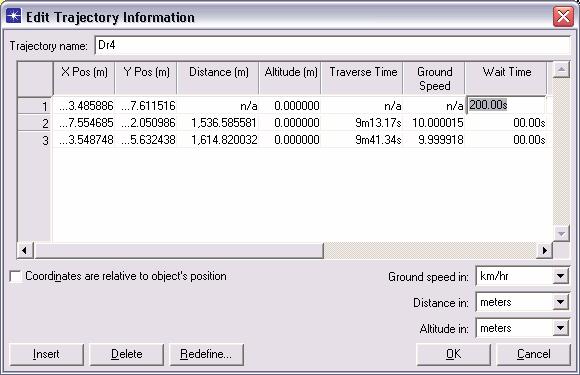Open the Altitude units dropdown
Screen dimensions: 580x375
pyautogui.click(x=561, y=328)
